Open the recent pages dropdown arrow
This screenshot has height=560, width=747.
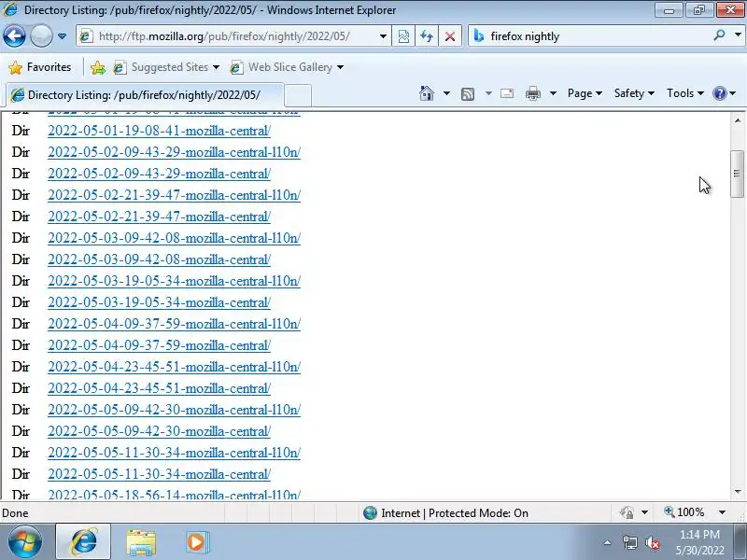pyautogui.click(x=62, y=36)
